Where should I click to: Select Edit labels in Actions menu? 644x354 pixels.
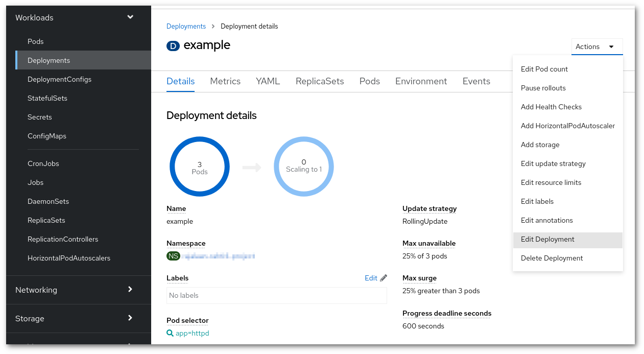(x=568, y=201)
